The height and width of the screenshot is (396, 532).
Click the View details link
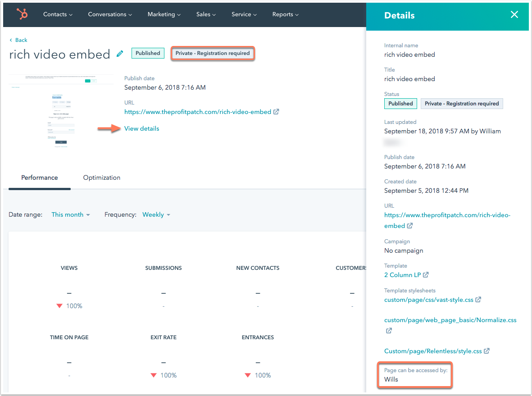pyautogui.click(x=141, y=128)
